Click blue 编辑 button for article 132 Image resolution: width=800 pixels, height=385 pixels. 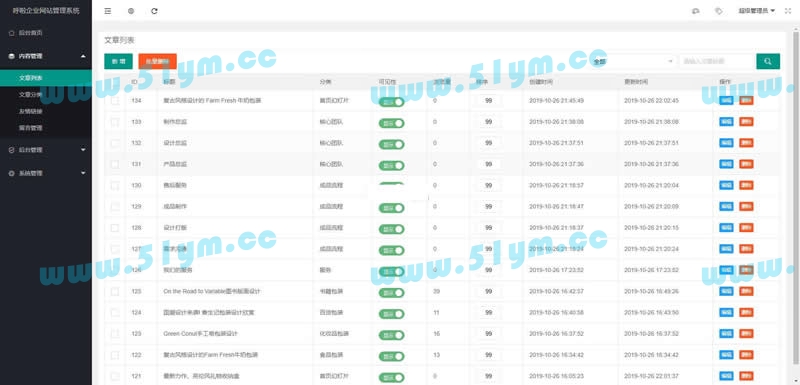click(726, 143)
